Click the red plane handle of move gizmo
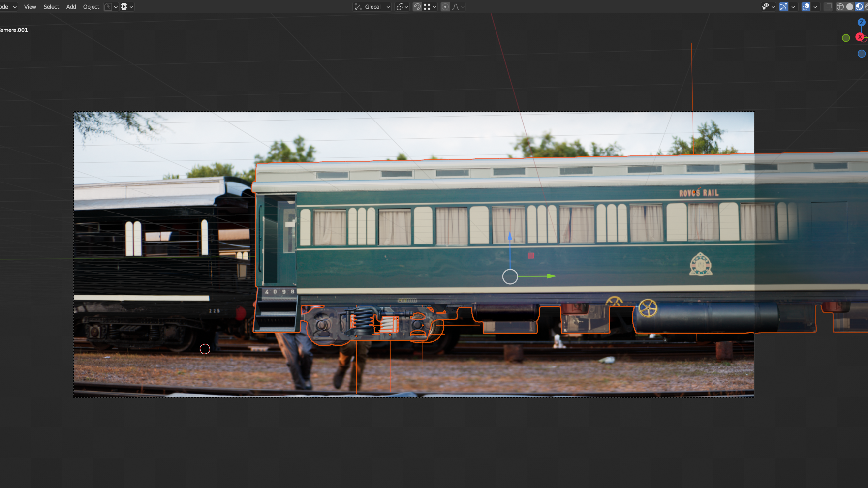The width and height of the screenshot is (868, 488). click(x=531, y=255)
